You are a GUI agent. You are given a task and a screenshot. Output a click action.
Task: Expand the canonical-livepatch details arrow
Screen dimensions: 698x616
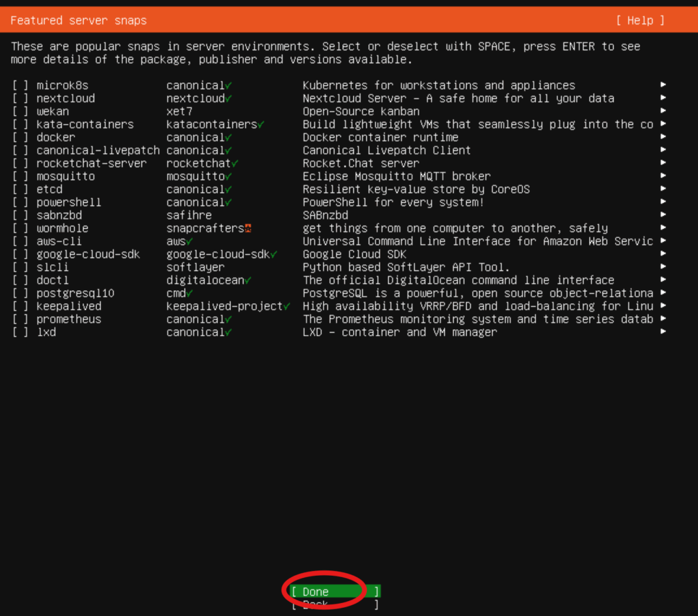[663, 149]
